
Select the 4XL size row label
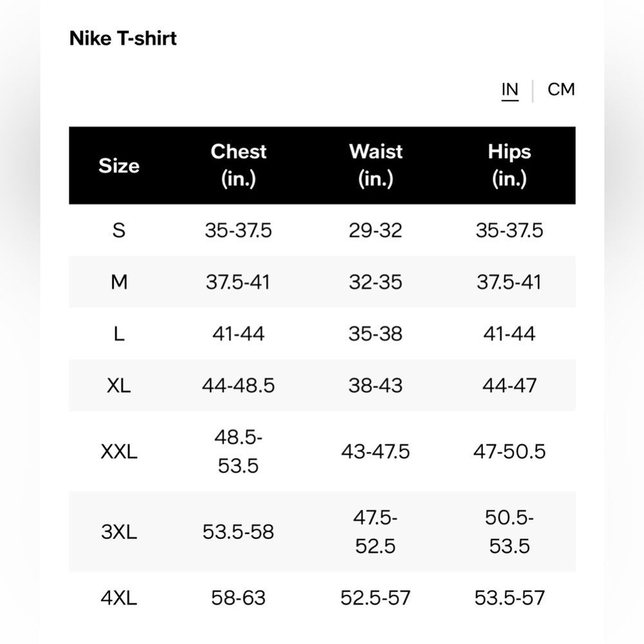point(118,598)
